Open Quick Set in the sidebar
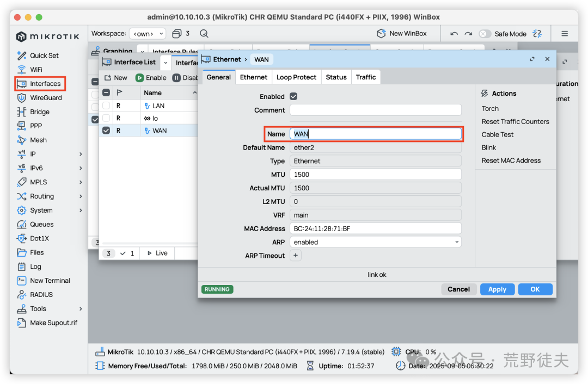 [x=38, y=55]
